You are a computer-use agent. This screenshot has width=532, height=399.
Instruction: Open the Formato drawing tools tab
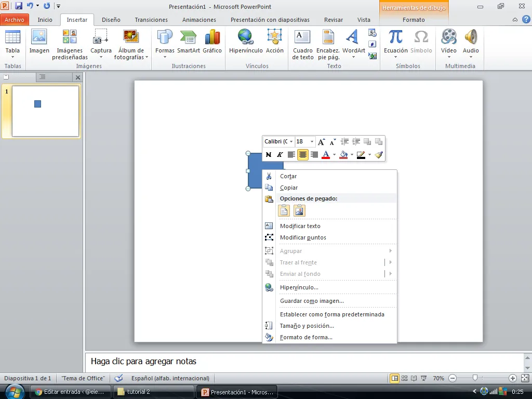414,20
